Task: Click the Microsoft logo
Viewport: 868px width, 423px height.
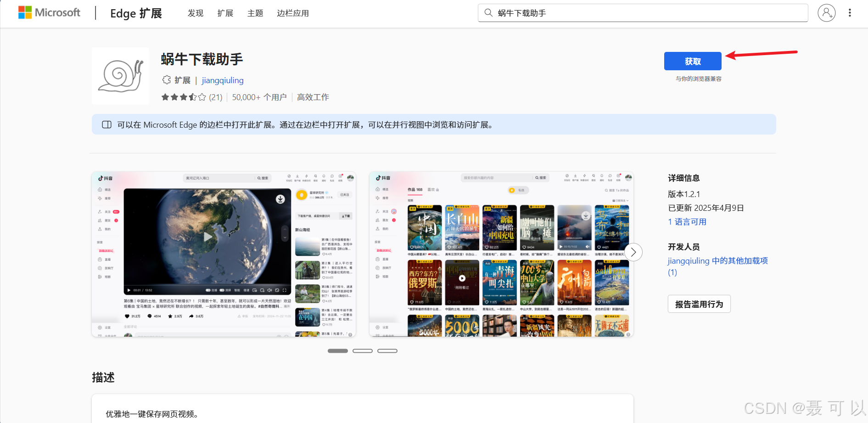Action: [49, 12]
